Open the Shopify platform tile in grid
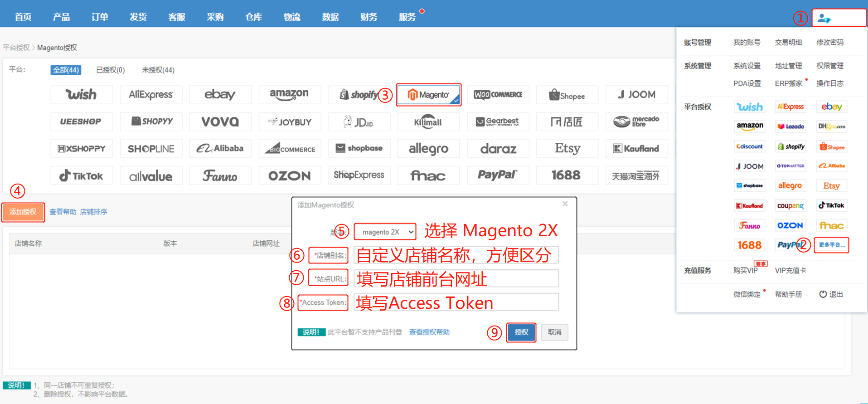This screenshot has width=868, height=404. [x=359, y=94]
